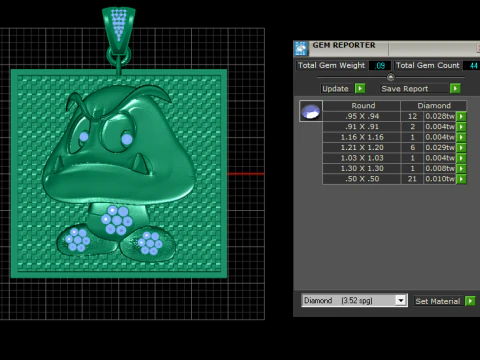480x360 pixels.
Task: Click green arrow next to Save Report
Action: (455, 88)
